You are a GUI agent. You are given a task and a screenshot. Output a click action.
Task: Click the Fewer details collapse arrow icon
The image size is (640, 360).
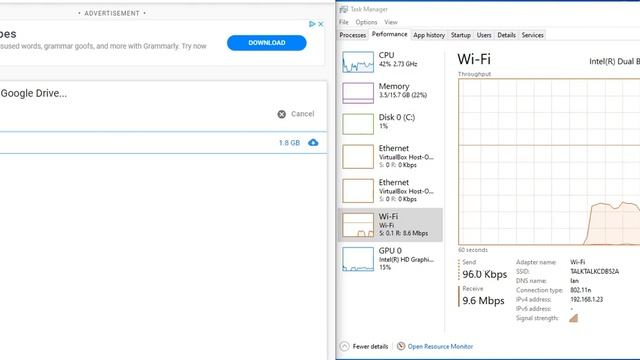(344, 347)
